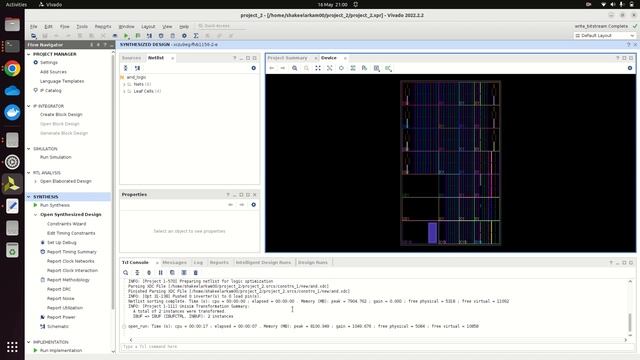
Task: Open the Vivado icon in the dock
Action: pos(12,184)
